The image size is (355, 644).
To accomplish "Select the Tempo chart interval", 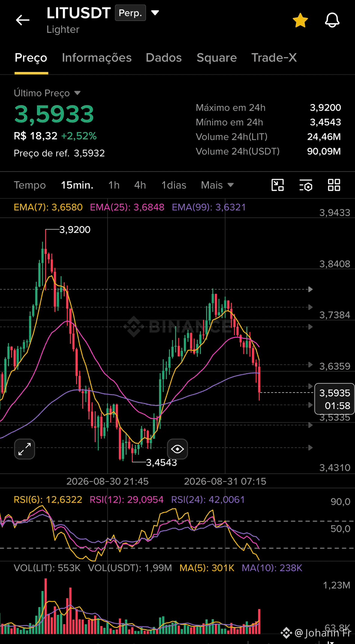I will (30, 185).
